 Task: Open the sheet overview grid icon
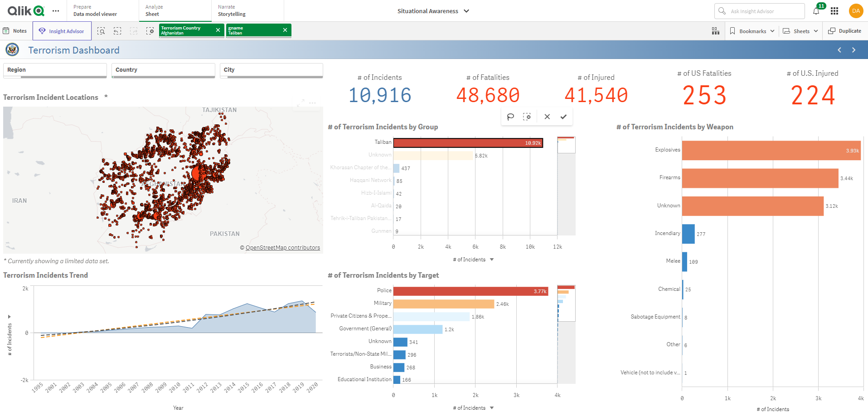(x=715, y=30)
